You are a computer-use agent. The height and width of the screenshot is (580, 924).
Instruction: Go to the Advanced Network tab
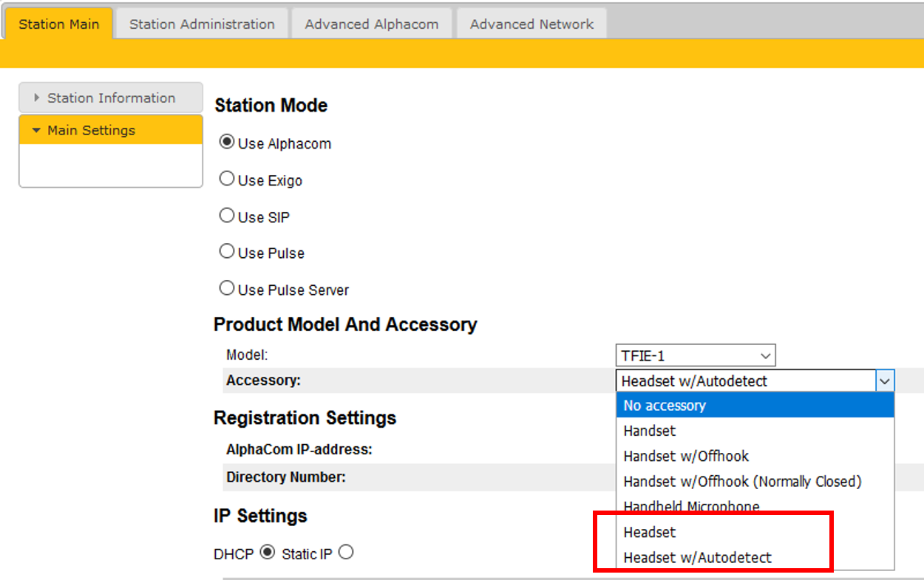531,24
